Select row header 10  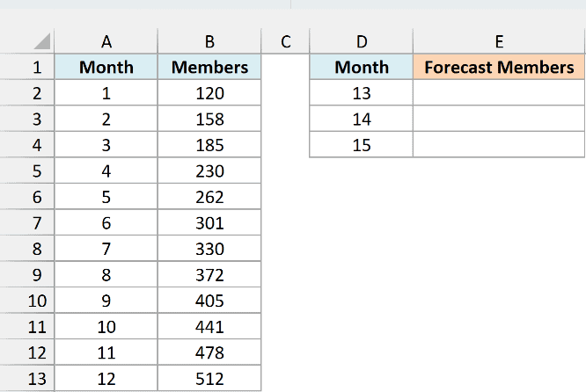point(27,301)
